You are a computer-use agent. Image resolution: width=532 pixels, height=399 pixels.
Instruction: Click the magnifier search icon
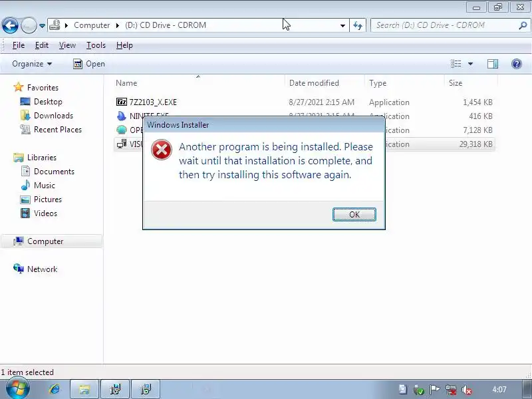tap(523, 25)
